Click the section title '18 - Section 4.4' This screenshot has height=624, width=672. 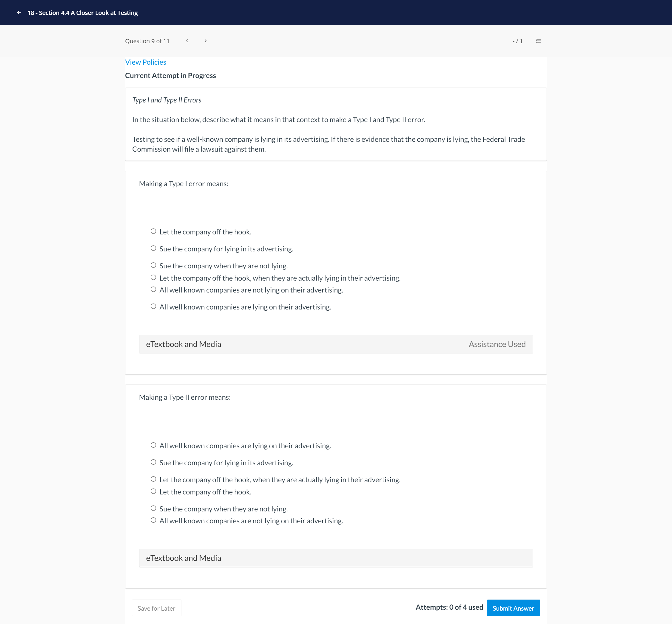tap(83, 13)
